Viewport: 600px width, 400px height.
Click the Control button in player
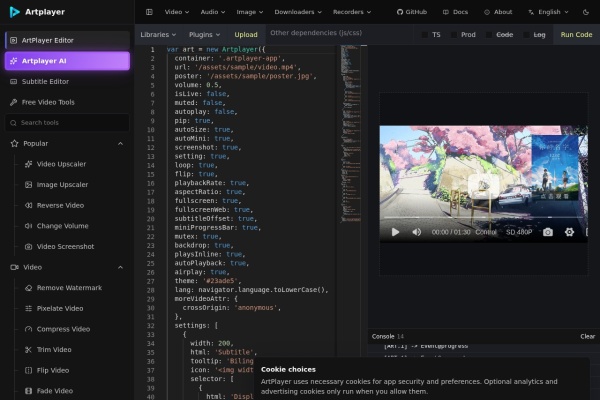486,232
